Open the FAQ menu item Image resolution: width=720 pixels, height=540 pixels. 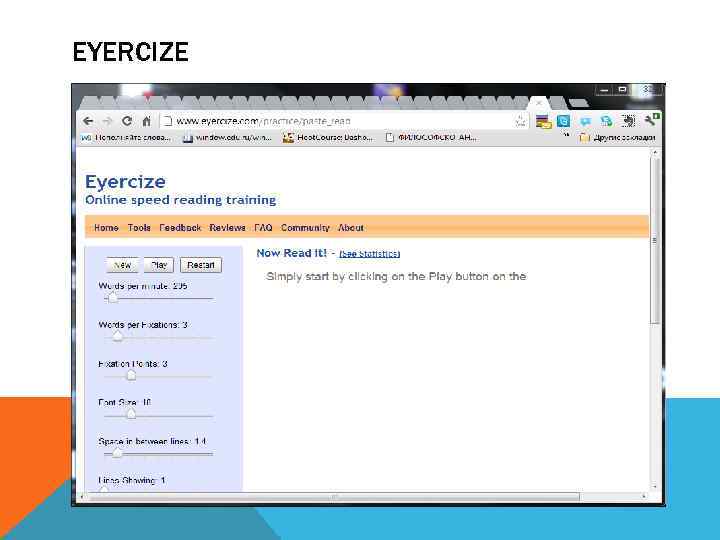(263, 228)
